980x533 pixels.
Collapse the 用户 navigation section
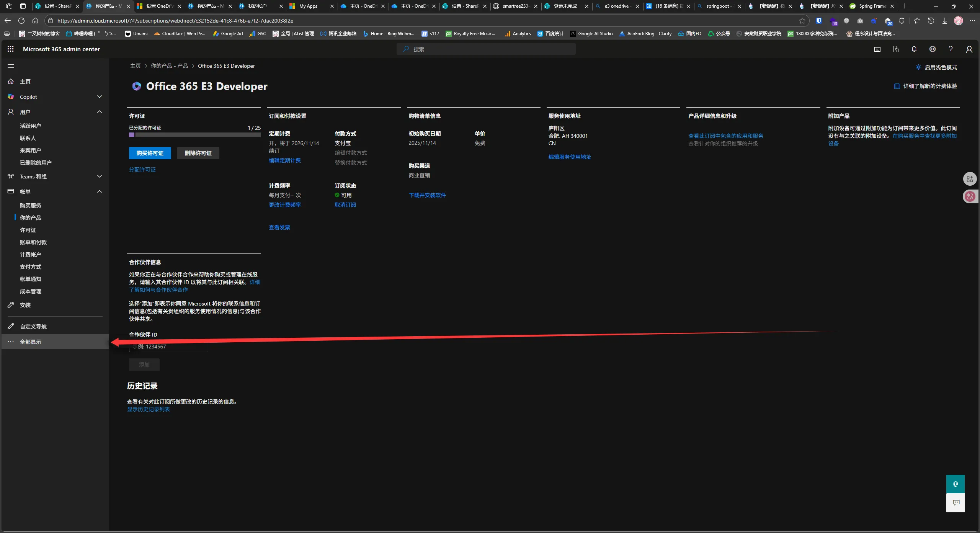tap(99, 112)
